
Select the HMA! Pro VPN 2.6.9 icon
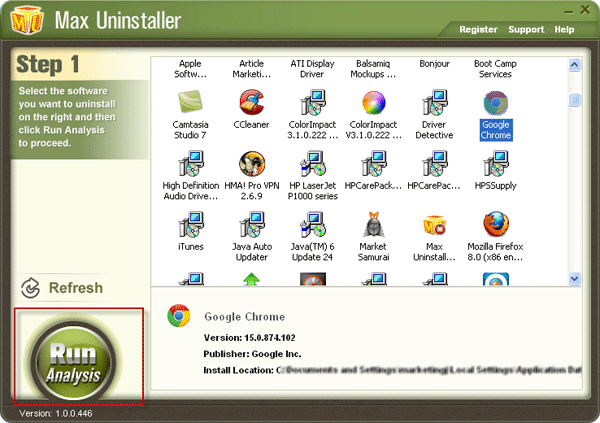tap(252, 163)
